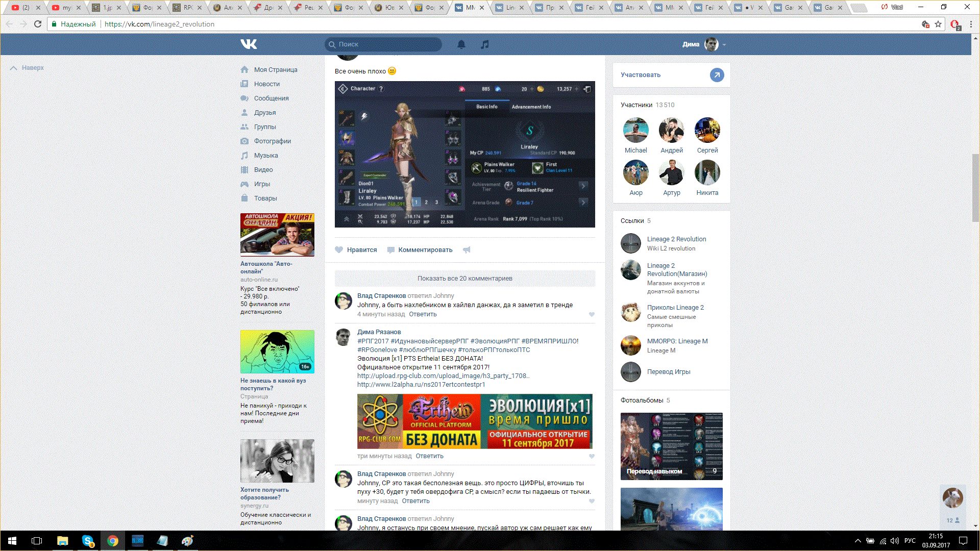Open MMORPG: Lineage M link
Image resolution: width=980 pixels, height=551 pixels.
tap(677, 341)
